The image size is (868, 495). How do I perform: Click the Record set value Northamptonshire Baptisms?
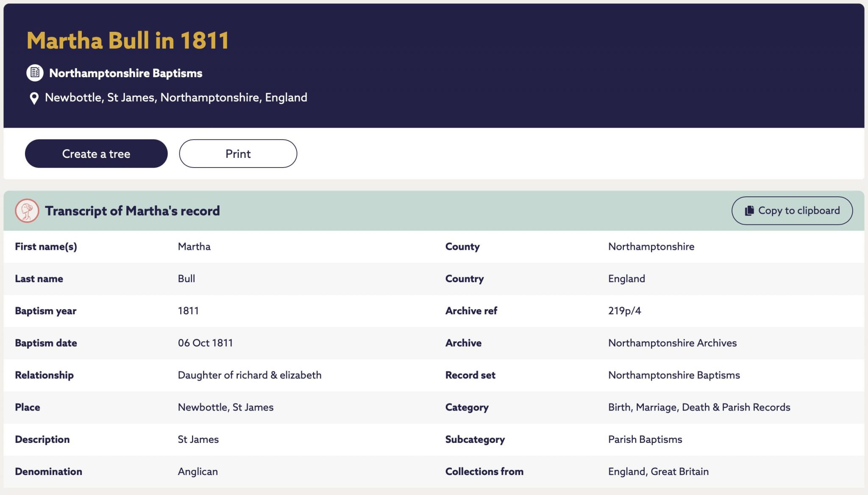click(x=674, y=375)
